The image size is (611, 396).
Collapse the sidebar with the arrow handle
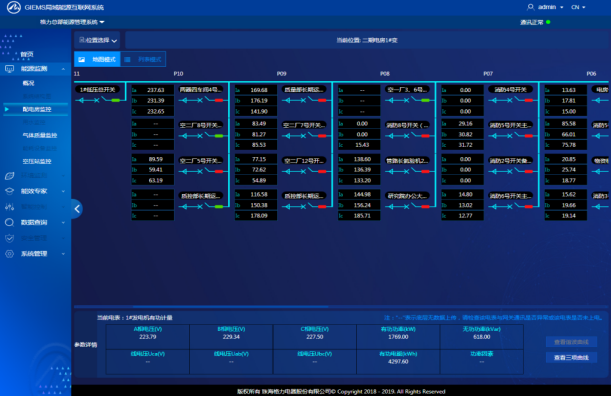tap(77, 209)
